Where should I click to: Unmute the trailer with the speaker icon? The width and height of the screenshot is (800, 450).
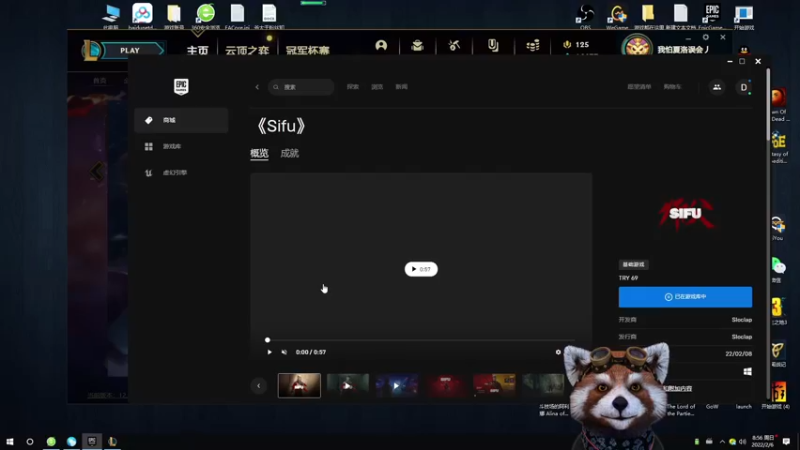click(284, 352)
